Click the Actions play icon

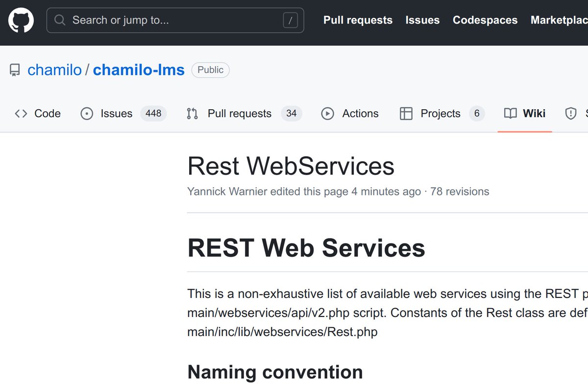[x=327, y=114]
